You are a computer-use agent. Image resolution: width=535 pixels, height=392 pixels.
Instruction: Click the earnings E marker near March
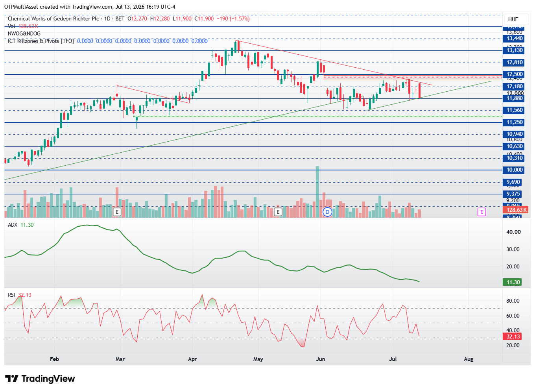[x=116, y=212]
